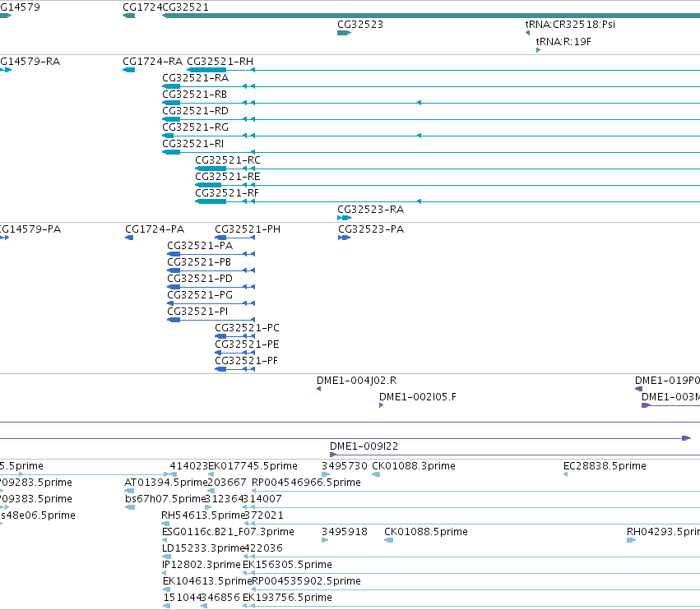This screenshot has height=610, width=700.
Task: Select the CK01088.5prime EST glyph
Action: (x=389, y=540)
